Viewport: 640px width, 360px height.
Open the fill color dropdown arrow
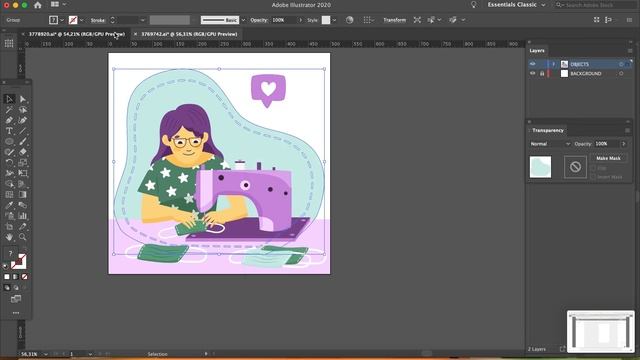[x=62, y=20]
